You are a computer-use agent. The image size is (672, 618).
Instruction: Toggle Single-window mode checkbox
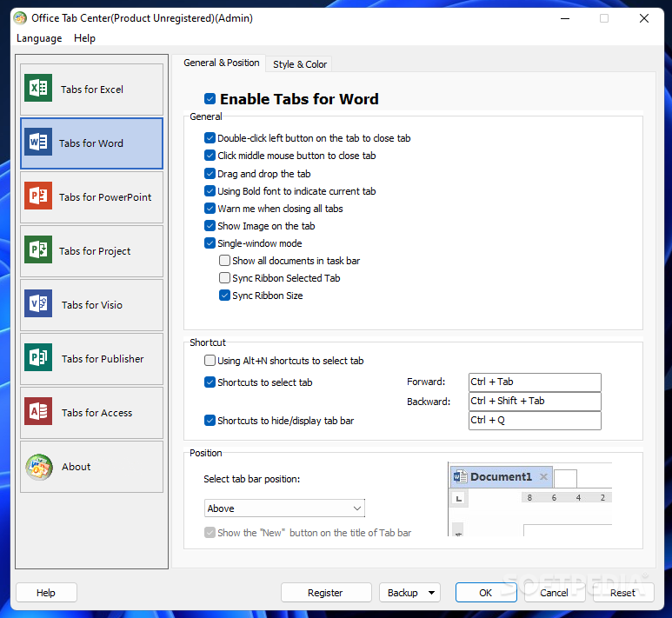[x=210, y=243]
